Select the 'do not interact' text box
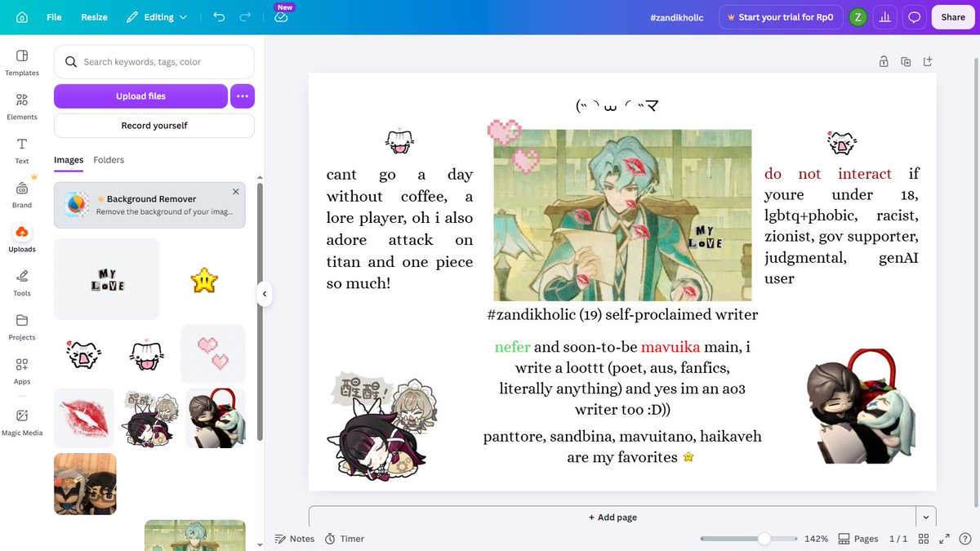The height and width of the screenshot is (551, 980). pos(841,226)
